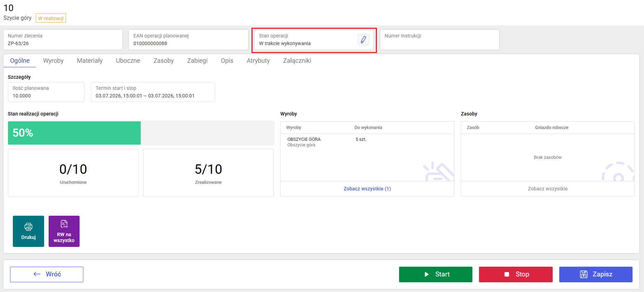Click the 5/10 Zrealizowane tile
This screenshot has width=644, height=292.
coord(208,173)
